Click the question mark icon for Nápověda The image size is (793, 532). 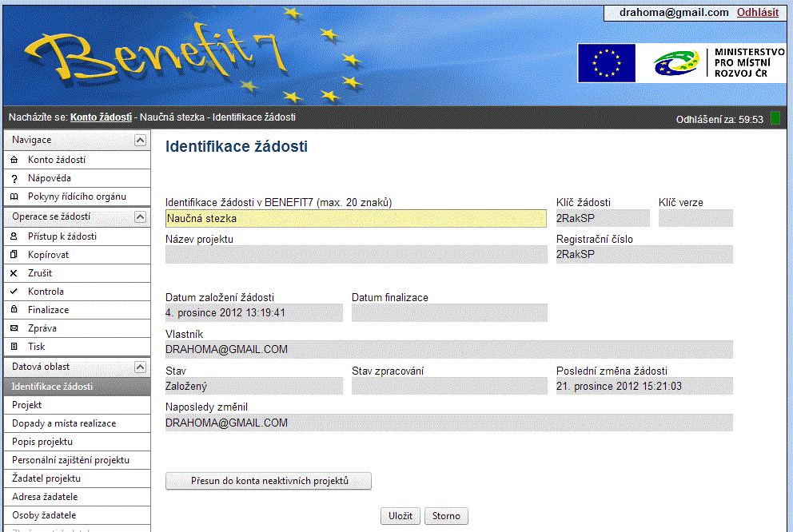coord(14,178)
